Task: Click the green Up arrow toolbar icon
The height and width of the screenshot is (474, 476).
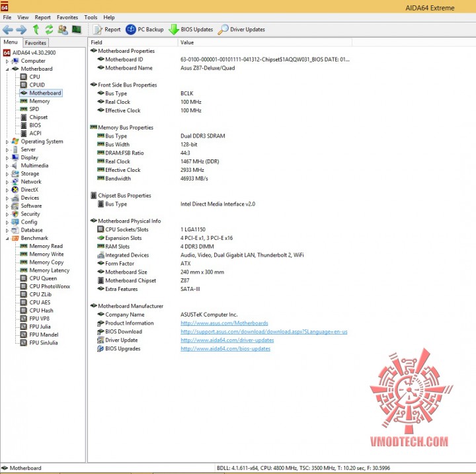Action: [x=36, y=30]
